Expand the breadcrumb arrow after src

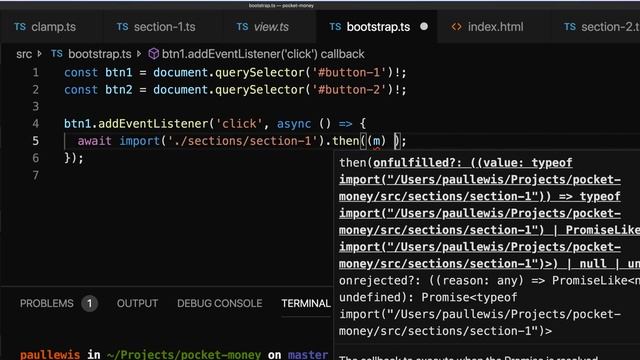[40, 53]
